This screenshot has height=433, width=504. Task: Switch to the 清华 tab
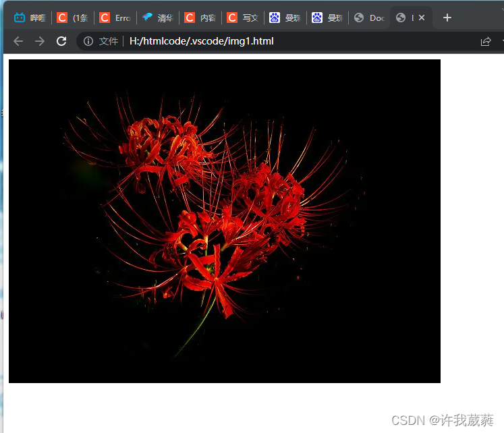point(157,18)
